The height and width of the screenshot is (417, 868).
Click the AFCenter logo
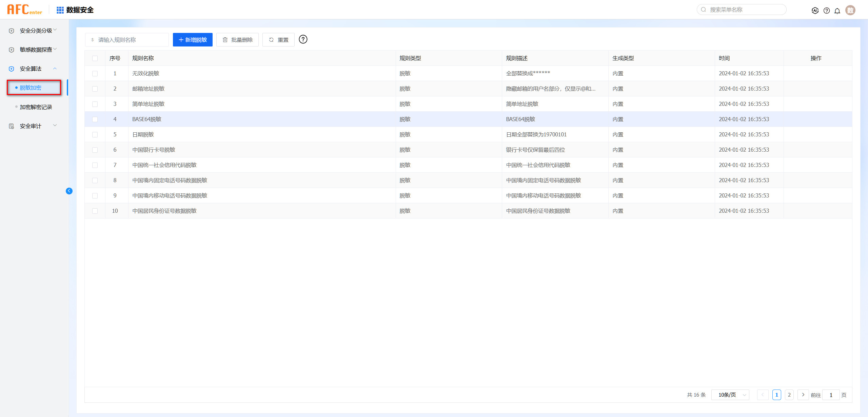click(24, 10)
